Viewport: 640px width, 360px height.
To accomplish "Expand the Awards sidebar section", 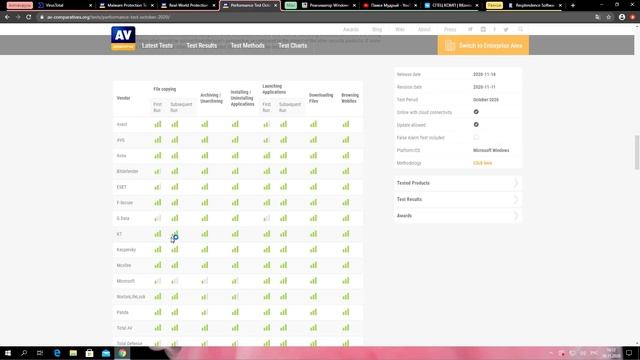I will point(458,216).
